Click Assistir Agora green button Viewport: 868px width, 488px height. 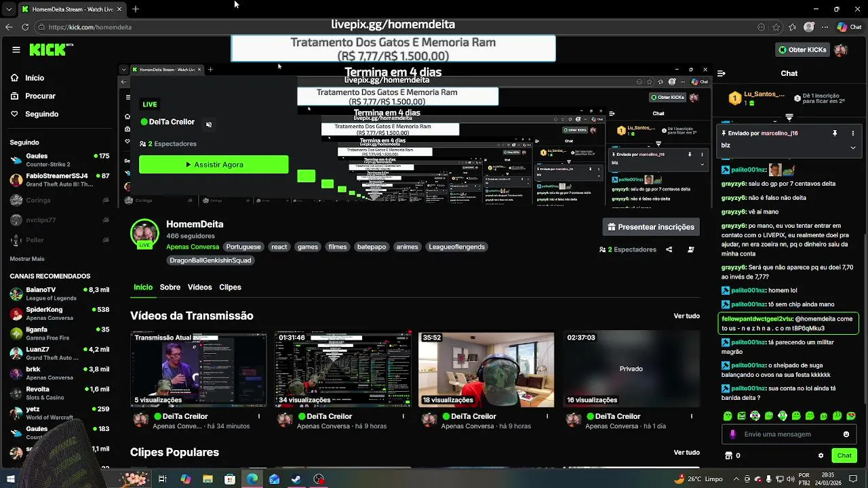tap(214, 165)
